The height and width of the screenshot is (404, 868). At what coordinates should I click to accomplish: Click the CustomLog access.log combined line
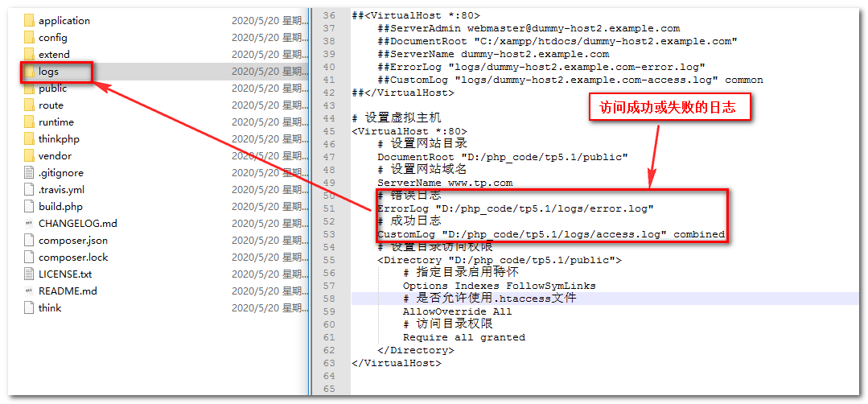click(551, 234)
